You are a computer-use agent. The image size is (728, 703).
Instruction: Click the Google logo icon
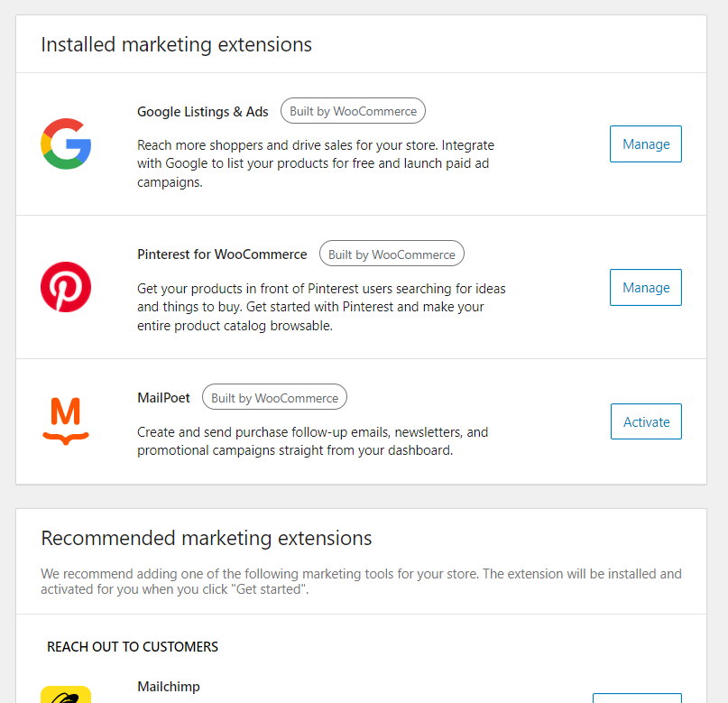[x=66, y=144]
